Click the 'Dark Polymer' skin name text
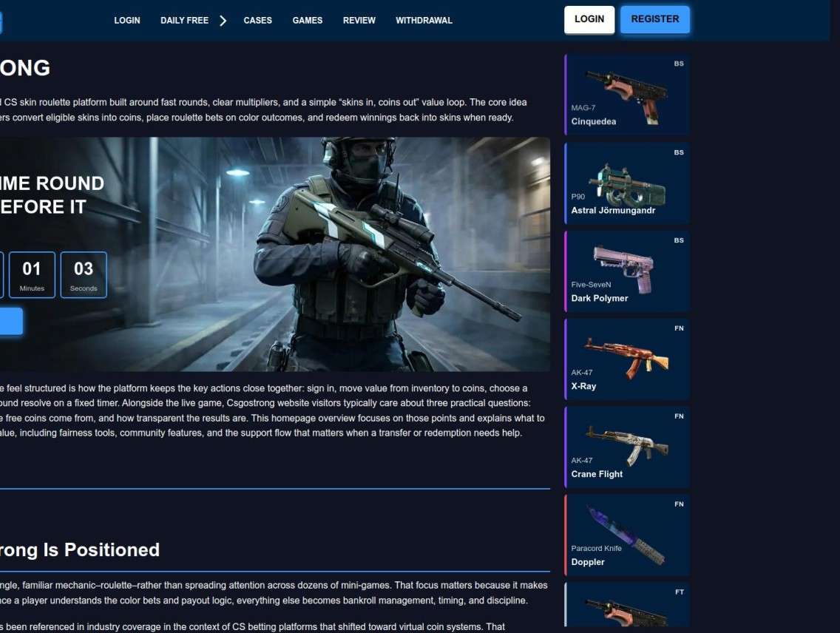The width and height of the screenshot is (840, 633). click(x=600, y=298)
